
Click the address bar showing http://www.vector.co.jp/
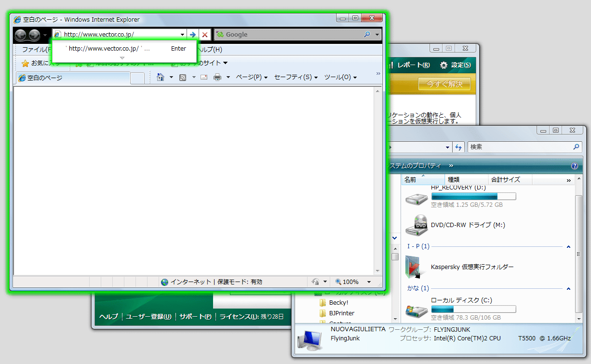point(119,35)
